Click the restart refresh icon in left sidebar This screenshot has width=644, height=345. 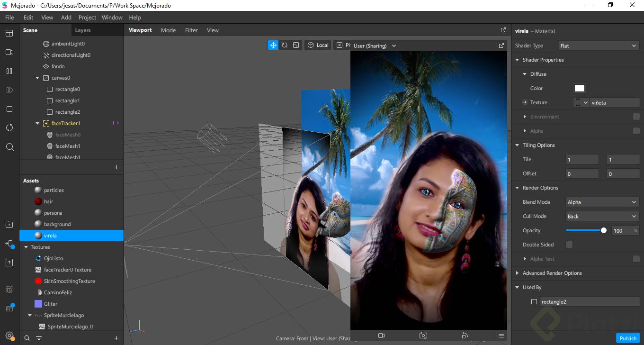tap(9, 128)
